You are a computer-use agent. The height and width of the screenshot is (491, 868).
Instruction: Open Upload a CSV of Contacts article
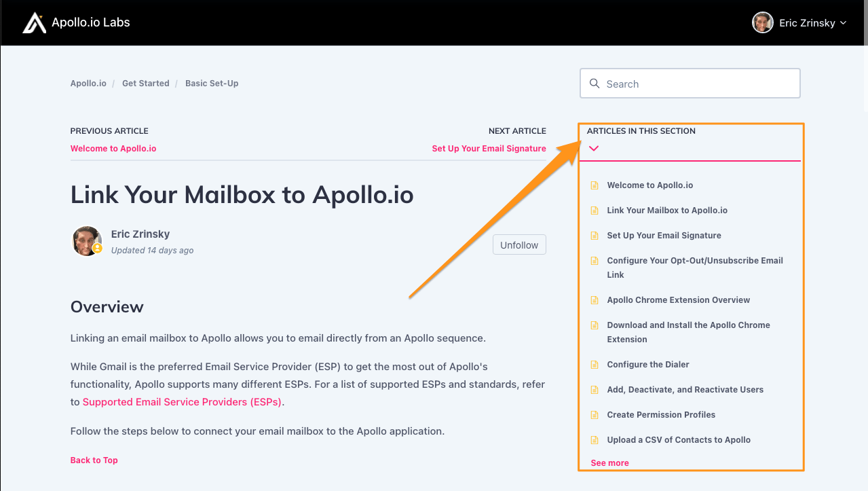coord(679,440)
